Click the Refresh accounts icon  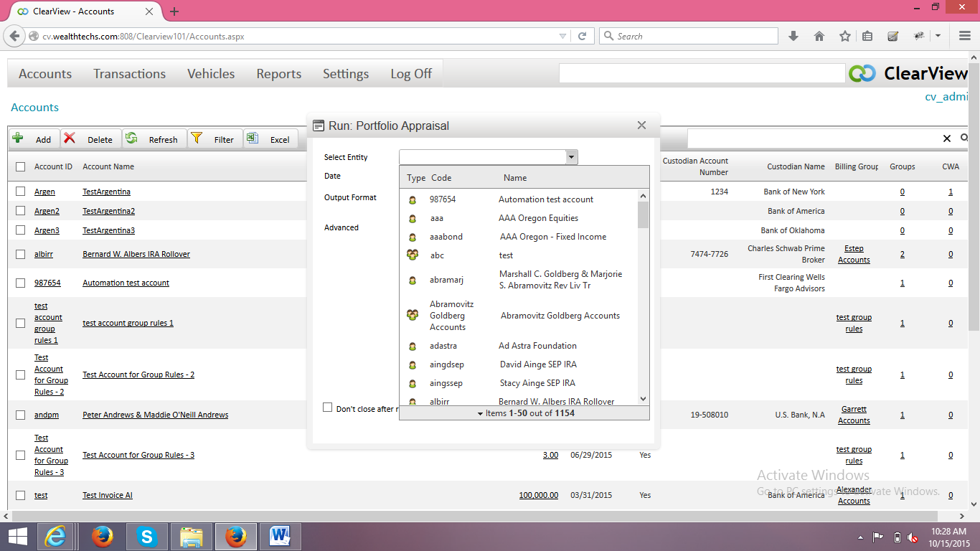click(x=131, y=138)
